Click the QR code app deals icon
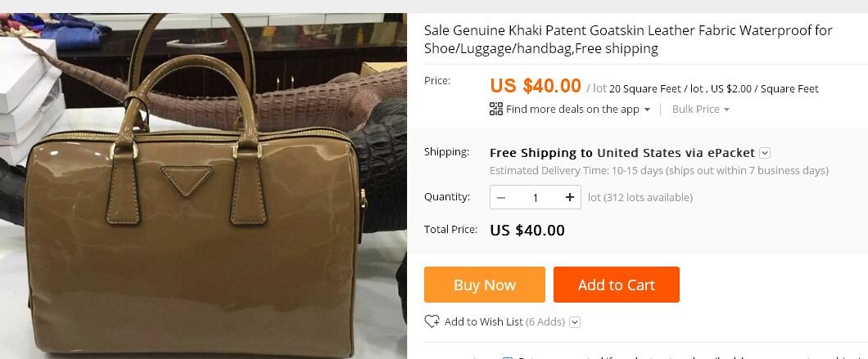Viewport: 868px width, 359px height. pos(496,109)
